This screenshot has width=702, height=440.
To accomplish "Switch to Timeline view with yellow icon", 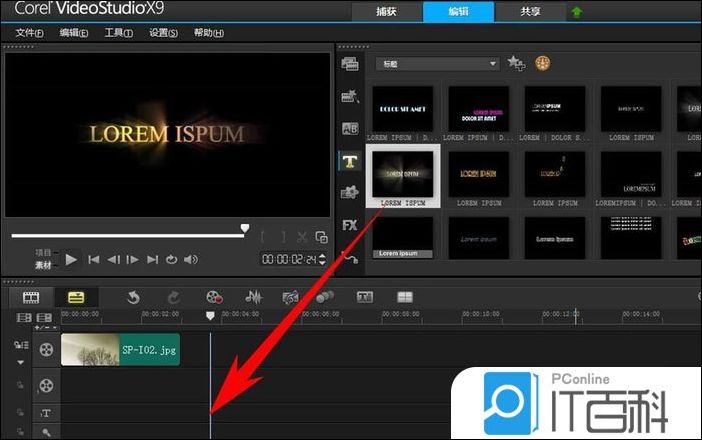I will (x=75, y=297).
